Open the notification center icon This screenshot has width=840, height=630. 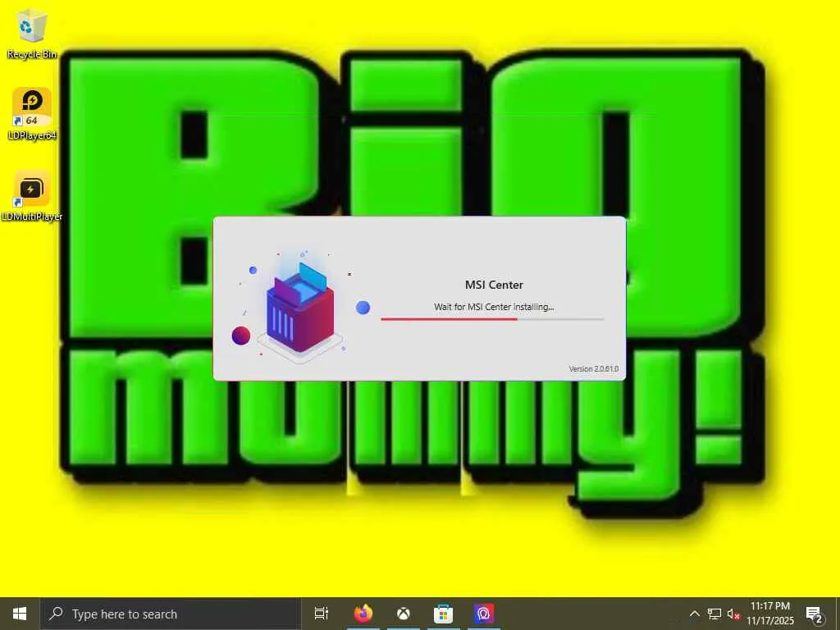click(x=815, y=614)
